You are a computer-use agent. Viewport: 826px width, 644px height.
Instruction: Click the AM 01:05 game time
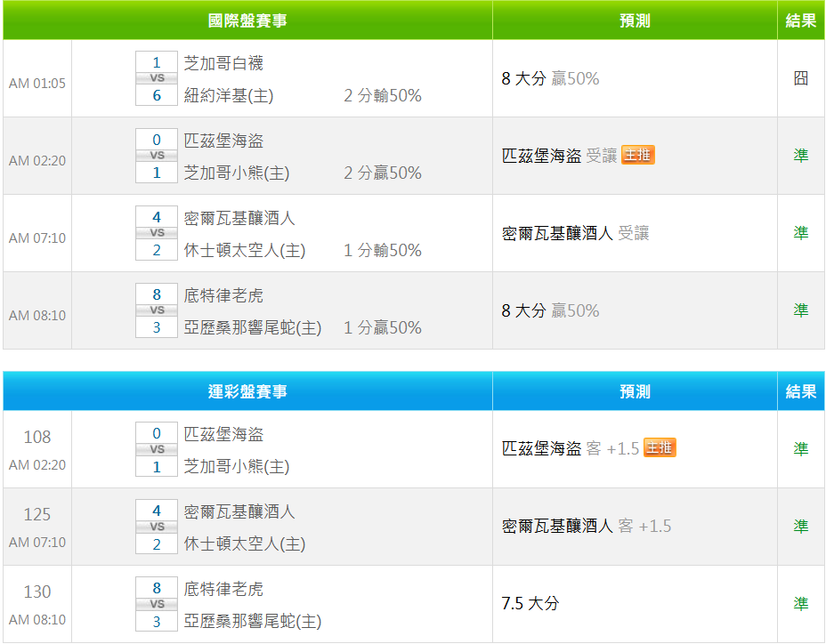(x=37, y=84)
